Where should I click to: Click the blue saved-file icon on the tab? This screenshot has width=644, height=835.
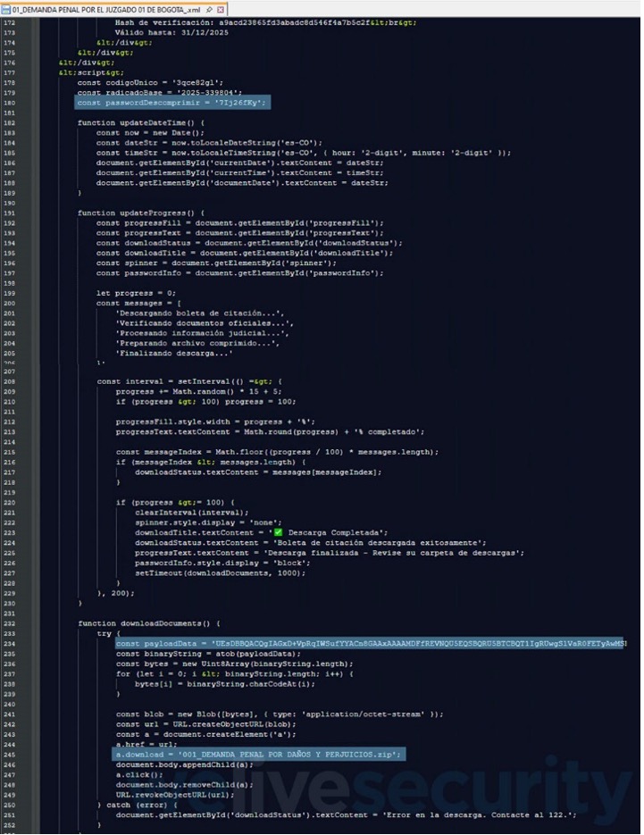pos(6,10)
